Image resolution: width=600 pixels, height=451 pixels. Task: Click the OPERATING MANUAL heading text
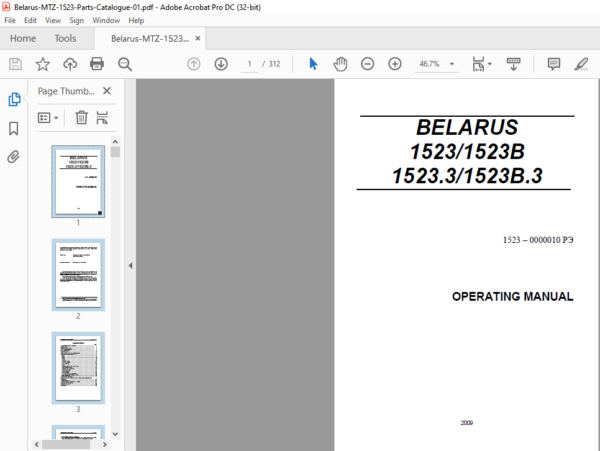(x=512, y=296)
